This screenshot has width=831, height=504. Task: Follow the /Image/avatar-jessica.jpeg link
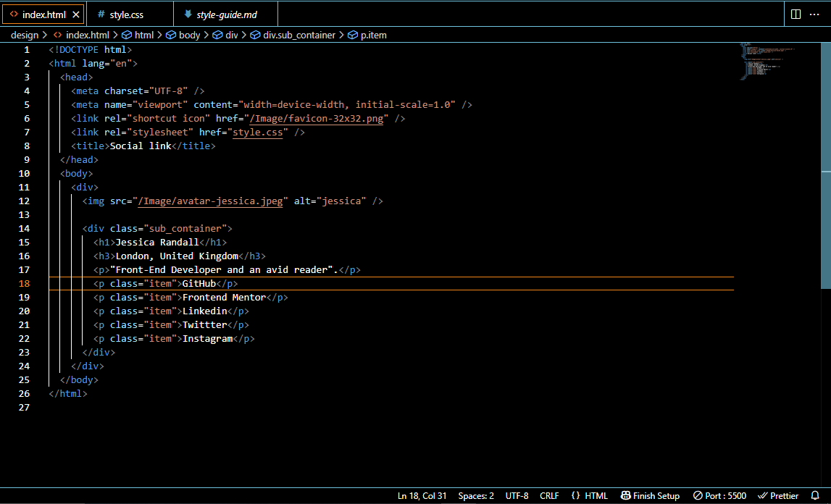tap(210, 201)
